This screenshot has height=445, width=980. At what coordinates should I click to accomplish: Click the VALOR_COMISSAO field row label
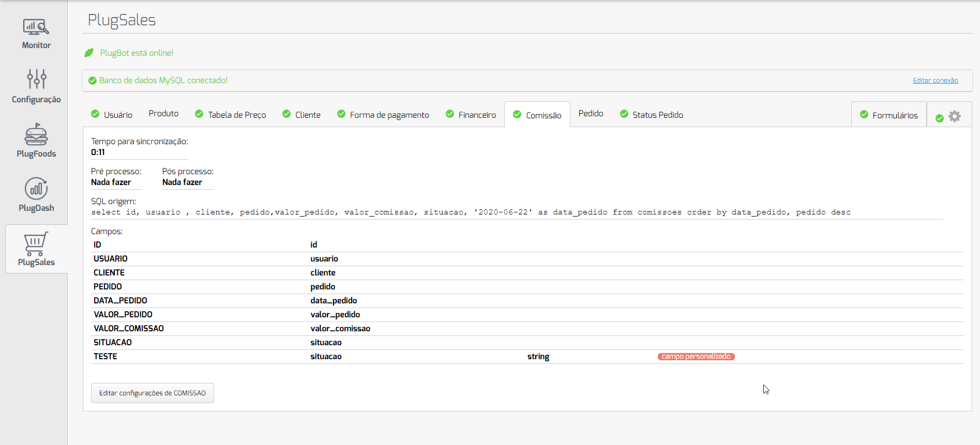click(x=129, y=329)
